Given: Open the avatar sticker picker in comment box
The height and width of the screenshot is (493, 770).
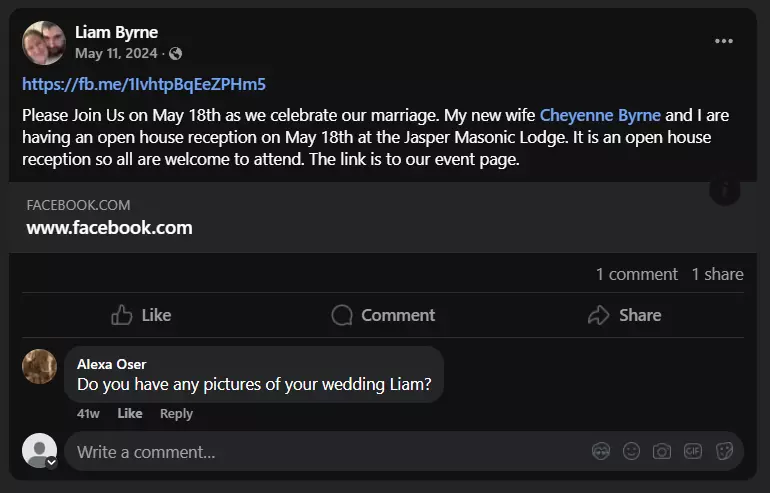Looking at the screenshot, I should point(601,451).
